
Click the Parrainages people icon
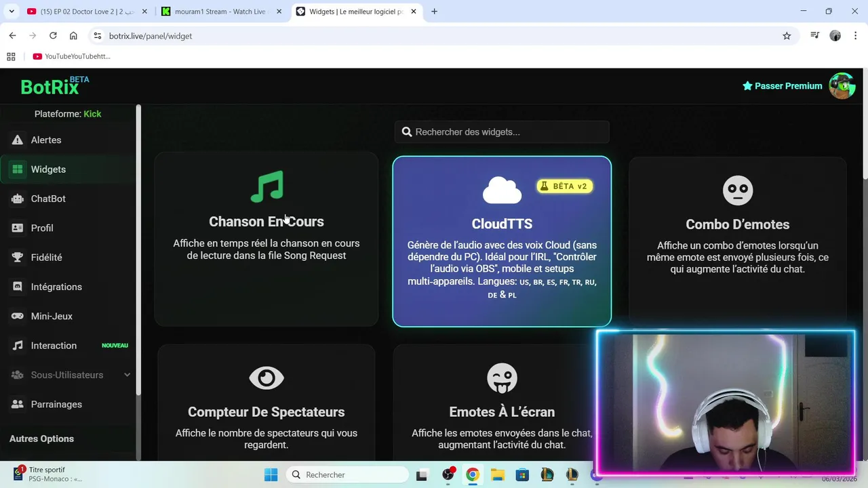pos(18,404)
